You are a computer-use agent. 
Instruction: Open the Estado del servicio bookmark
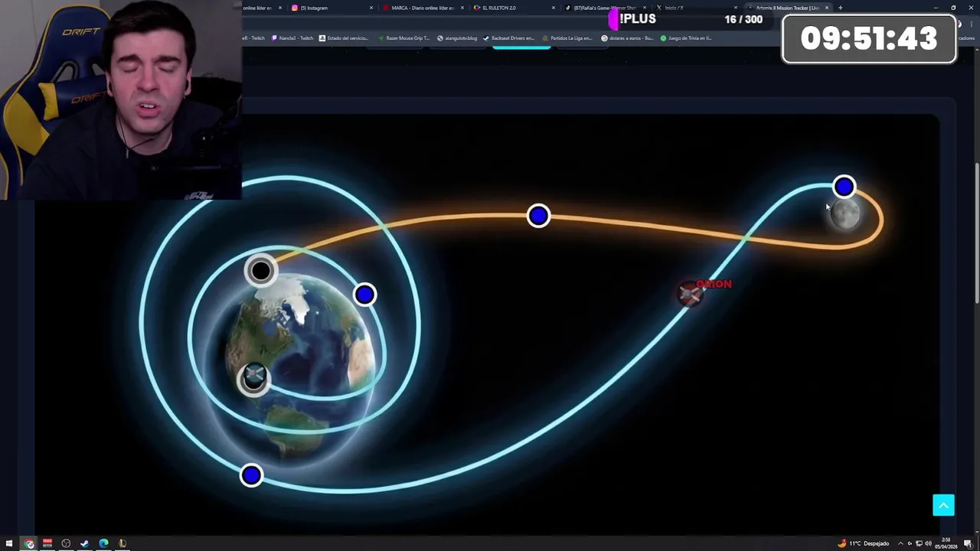pyautogui.click(x=343, y=37)
